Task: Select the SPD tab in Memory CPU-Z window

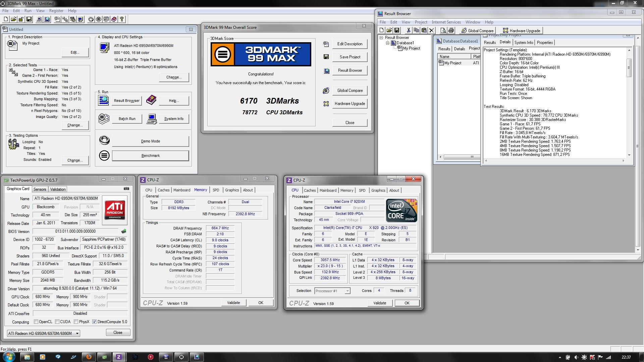Action: tap(216, 190)
